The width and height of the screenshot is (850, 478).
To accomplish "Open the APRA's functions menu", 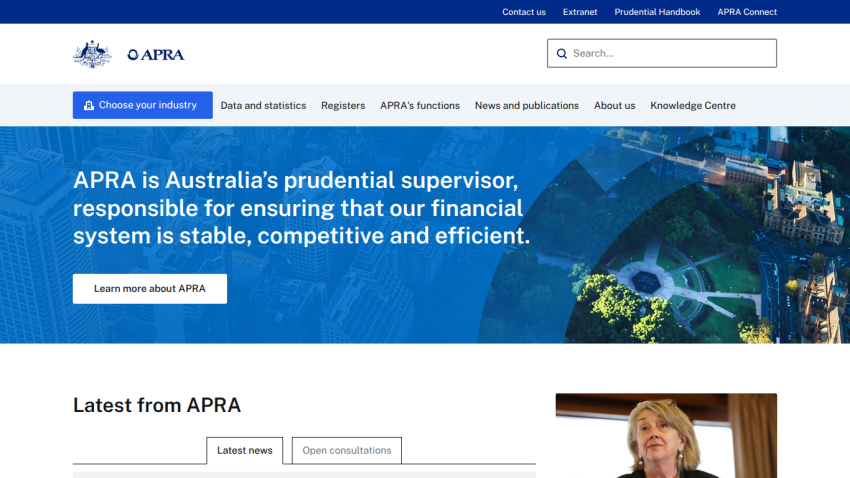I will pyautogui.click(x=420, y=106).
